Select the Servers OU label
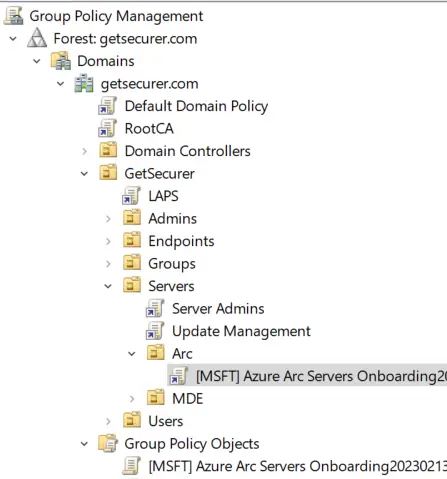The width and height of the screenshot is (447, 479). 171,286
